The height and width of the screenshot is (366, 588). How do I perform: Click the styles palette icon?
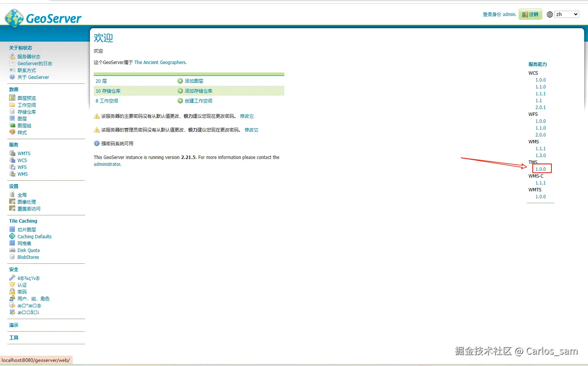12,132
